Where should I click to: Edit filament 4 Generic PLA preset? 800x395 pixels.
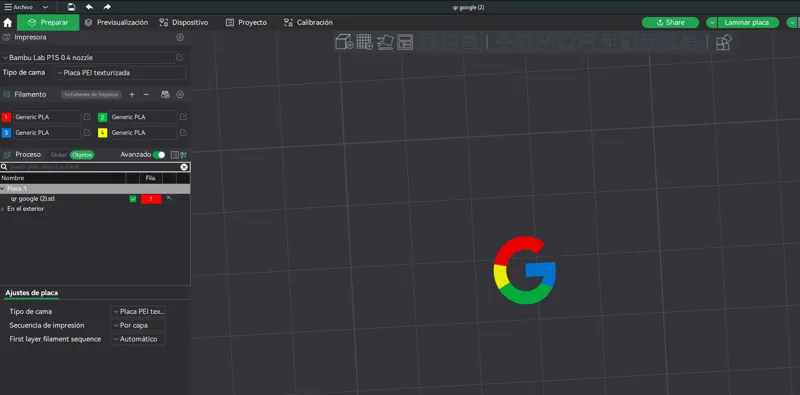tap(183, 133)
